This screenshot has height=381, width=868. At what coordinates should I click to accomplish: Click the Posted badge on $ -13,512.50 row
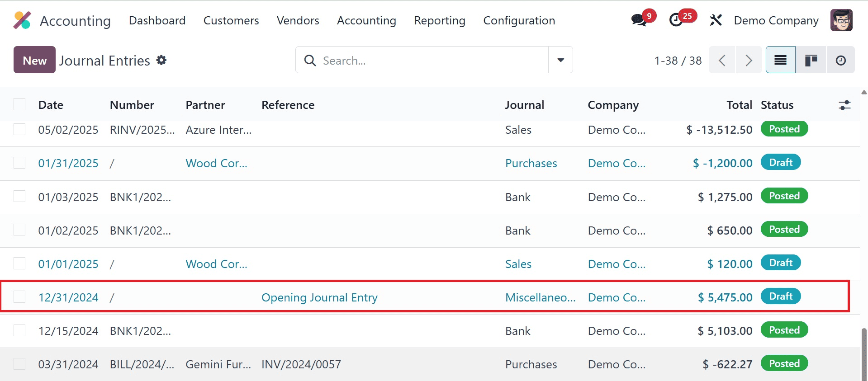tap(784, 129)
